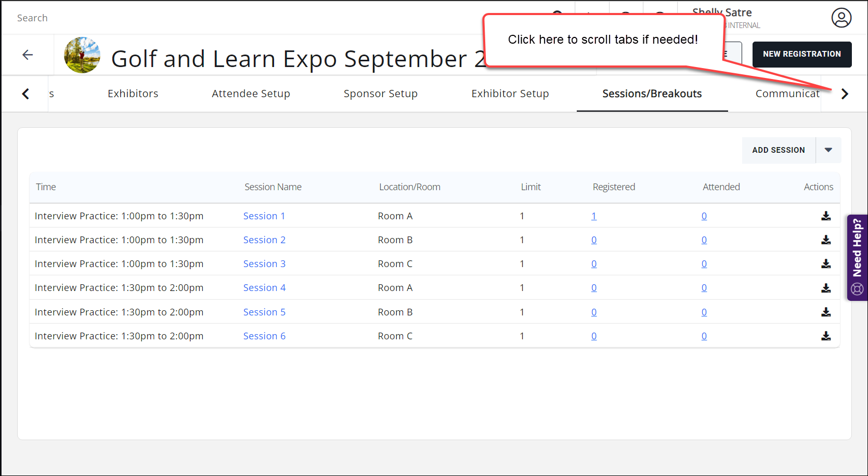
Task: Download the Session 3 row data
Action: pos(825,264)
